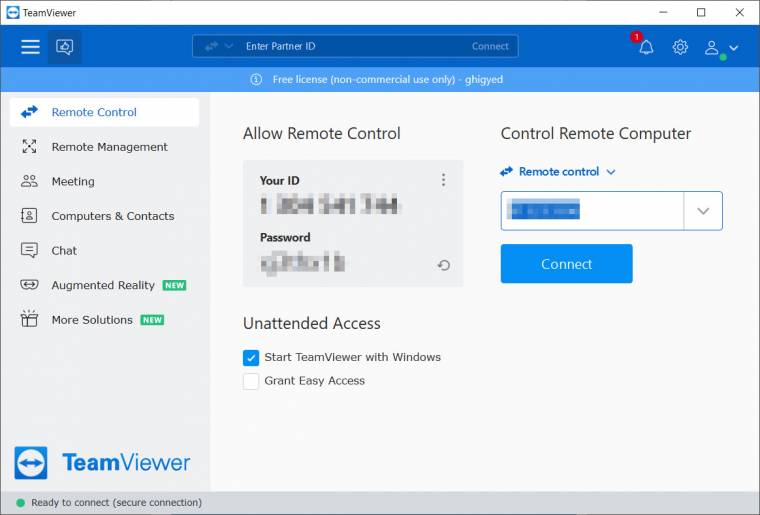Image resolution: width=760 pixels, height=515 pixels.
Task: Click the Augmented Reality headset icon
Action: tap(29, 284)
